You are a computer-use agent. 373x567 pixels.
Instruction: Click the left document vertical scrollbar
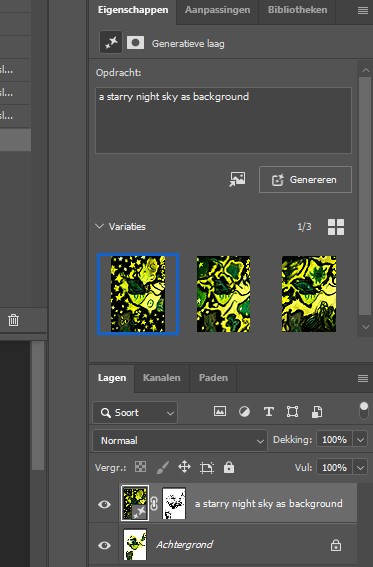38,405
